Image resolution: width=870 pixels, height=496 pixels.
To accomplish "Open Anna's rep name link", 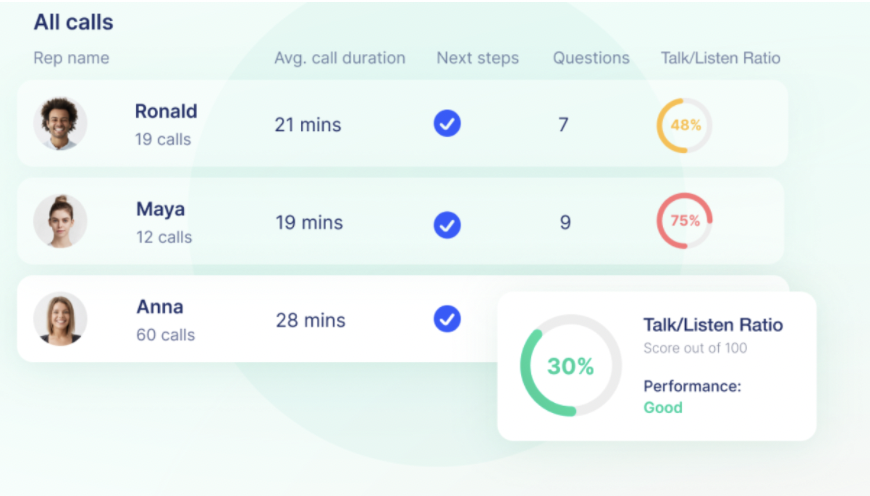I will pos(160,307).
